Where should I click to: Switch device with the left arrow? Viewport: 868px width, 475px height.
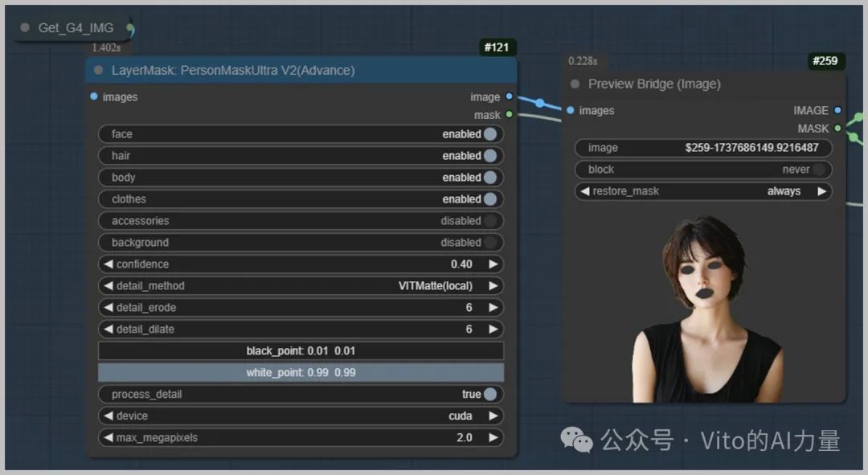(x=108, y=416)
